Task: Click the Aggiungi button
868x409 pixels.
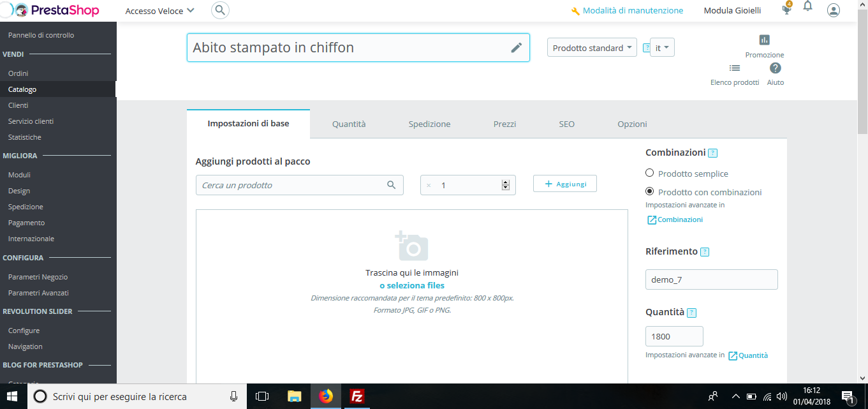Action: coord(565,184)
